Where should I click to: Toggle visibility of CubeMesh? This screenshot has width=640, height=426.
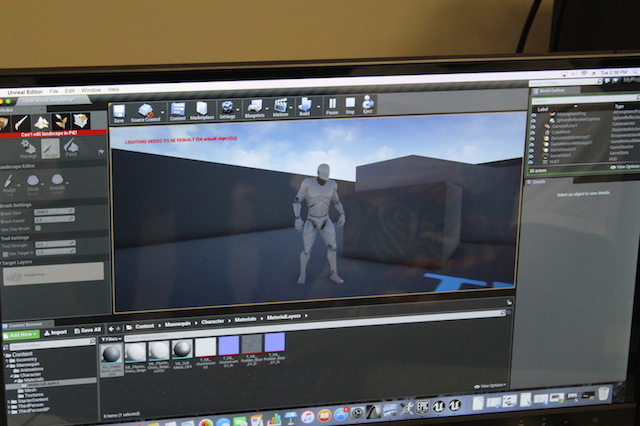pyautogui.click(x=533, y=133)
